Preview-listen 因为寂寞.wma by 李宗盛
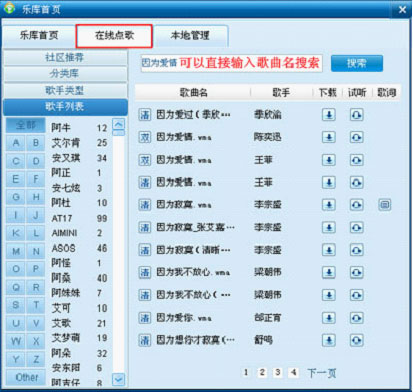Image resolution: width=413 pixels, height=392 pixels. coord(356,205)
